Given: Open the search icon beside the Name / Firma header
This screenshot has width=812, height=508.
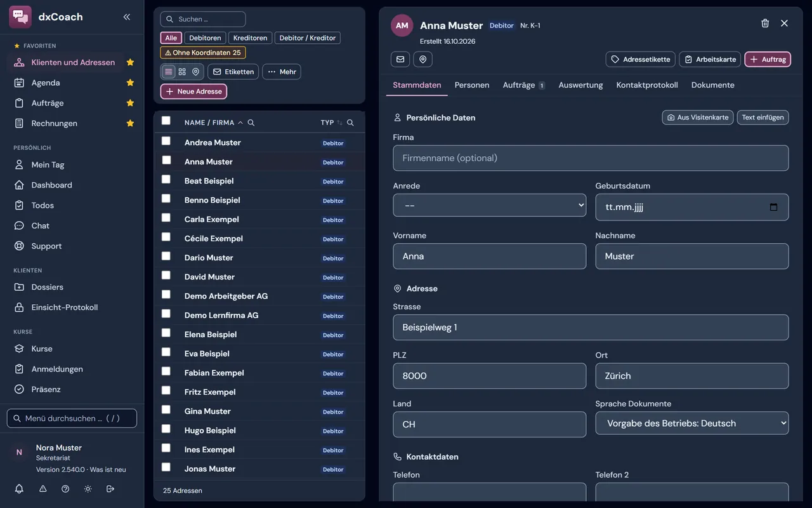Looking at the screenshot, I should [x=251, y=123].
